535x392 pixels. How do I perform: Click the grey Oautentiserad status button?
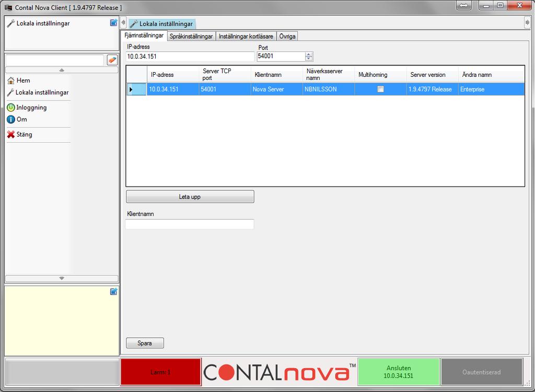coord(482,372)
